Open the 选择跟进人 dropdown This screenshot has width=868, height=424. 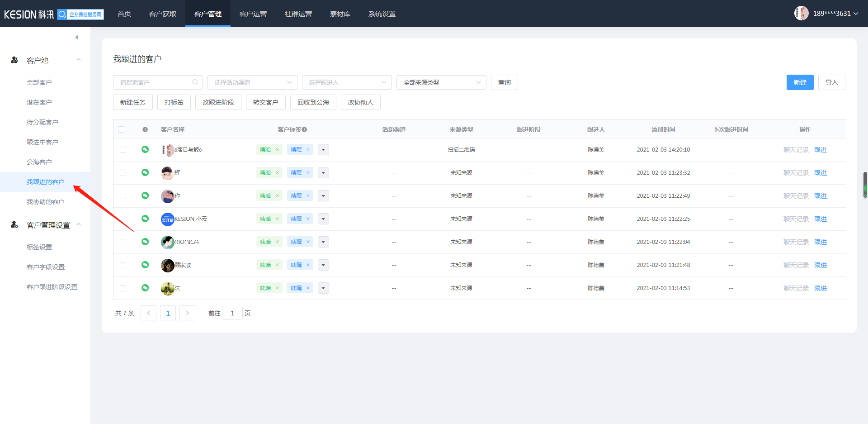[347, 82]
